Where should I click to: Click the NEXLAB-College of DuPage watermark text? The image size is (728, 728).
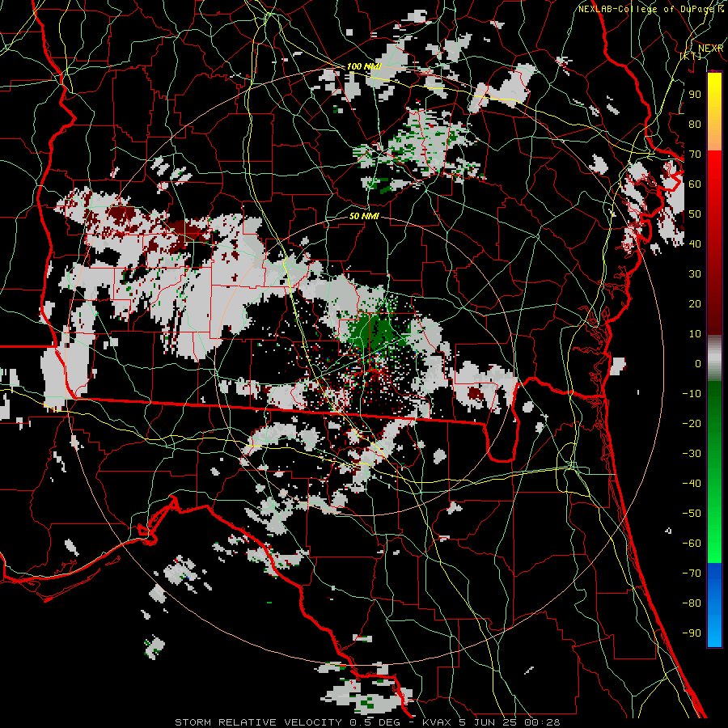click(647, 9)
